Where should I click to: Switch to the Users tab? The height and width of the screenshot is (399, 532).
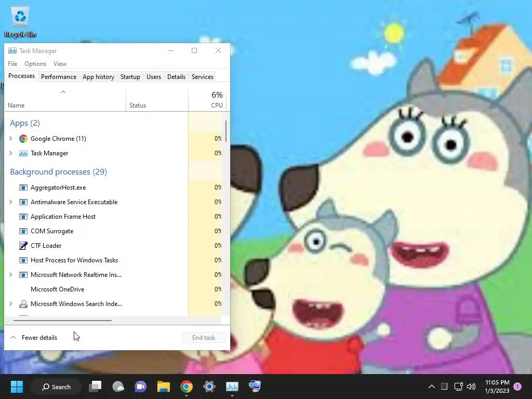tap(154, 77)
